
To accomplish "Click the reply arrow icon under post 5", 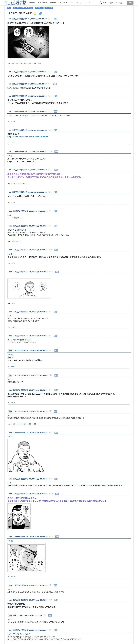I will pyautogui.click(x=9, y=122).
